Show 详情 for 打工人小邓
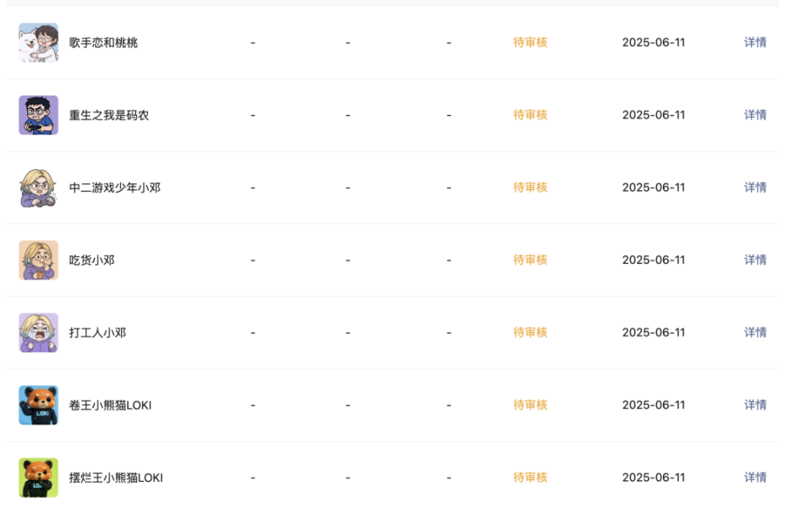The image size is (812, 508). (755, 333)
